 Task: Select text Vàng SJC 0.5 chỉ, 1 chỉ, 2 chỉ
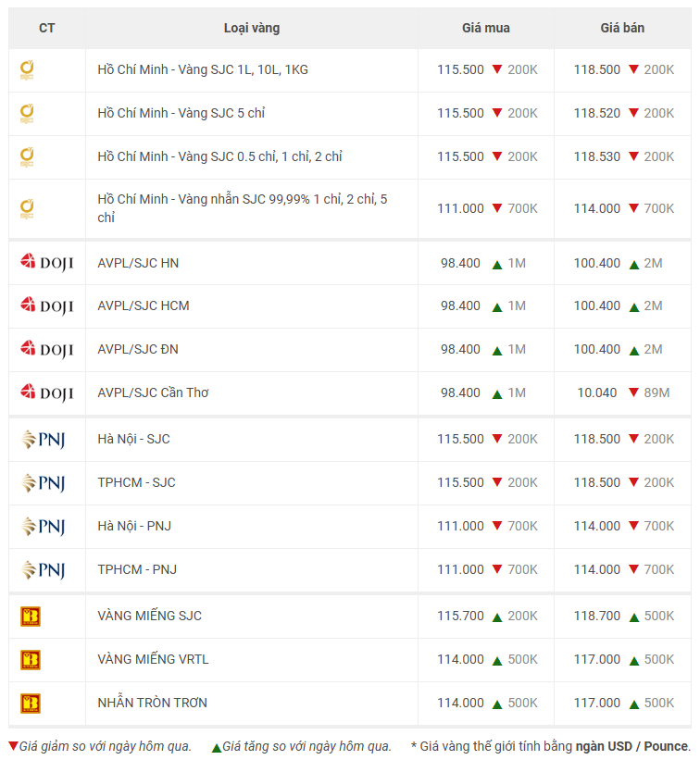tap(260, 157)
